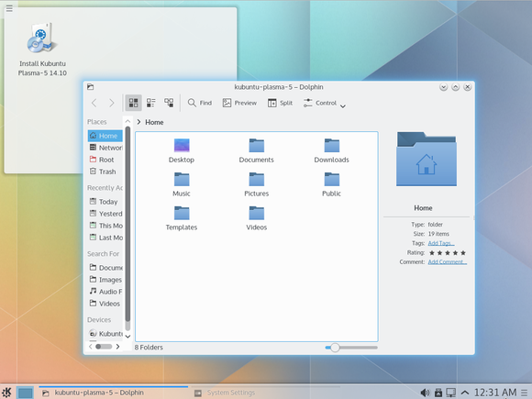Select the Kubuntu device entry
The width and height of the screenshot is (532, 399).
[105, 334]
